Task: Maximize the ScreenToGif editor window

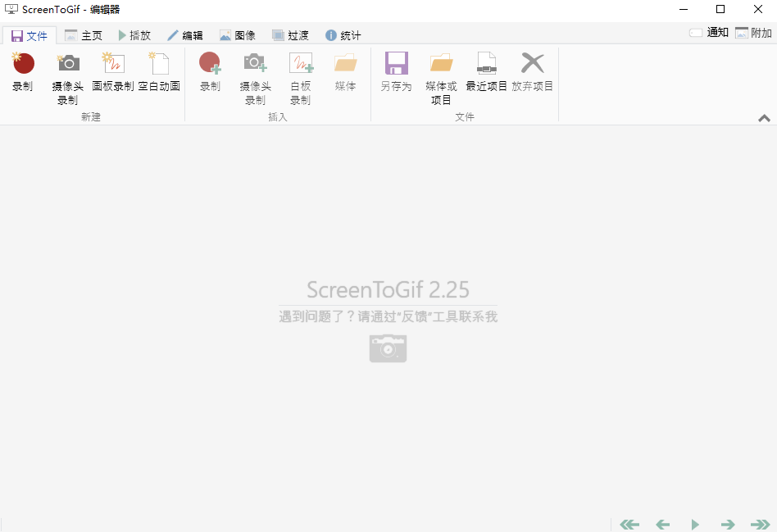Action: click(x=720, y=9)
